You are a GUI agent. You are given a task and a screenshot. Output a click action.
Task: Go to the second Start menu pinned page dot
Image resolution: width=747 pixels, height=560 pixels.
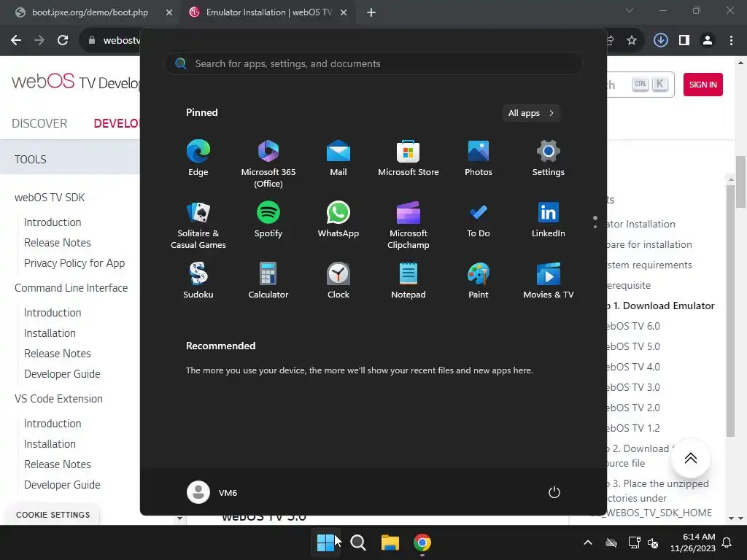tap(595, 227)
